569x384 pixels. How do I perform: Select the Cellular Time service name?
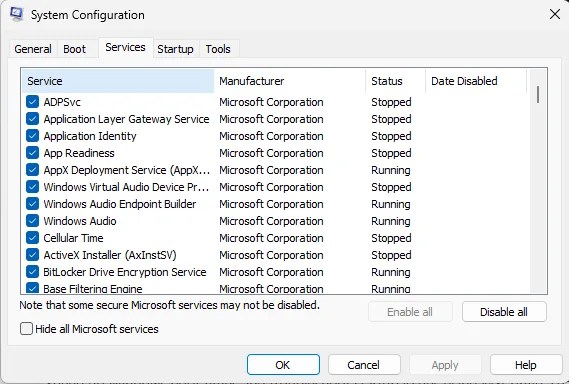click(73, 238)
